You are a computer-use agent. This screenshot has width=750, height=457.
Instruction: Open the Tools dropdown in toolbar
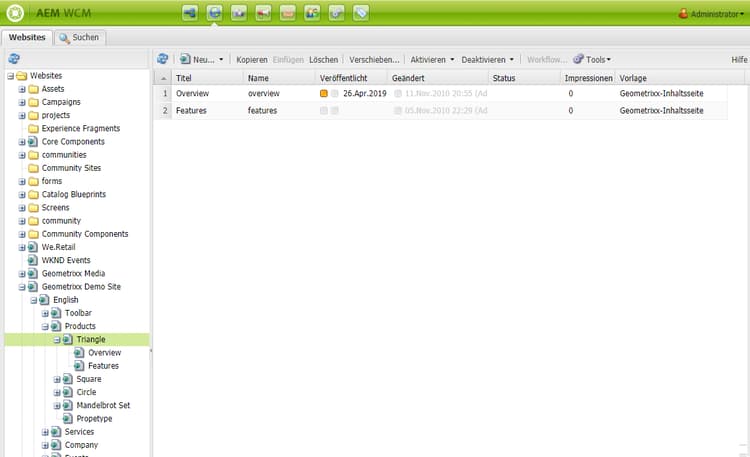(x=592, y=59)
